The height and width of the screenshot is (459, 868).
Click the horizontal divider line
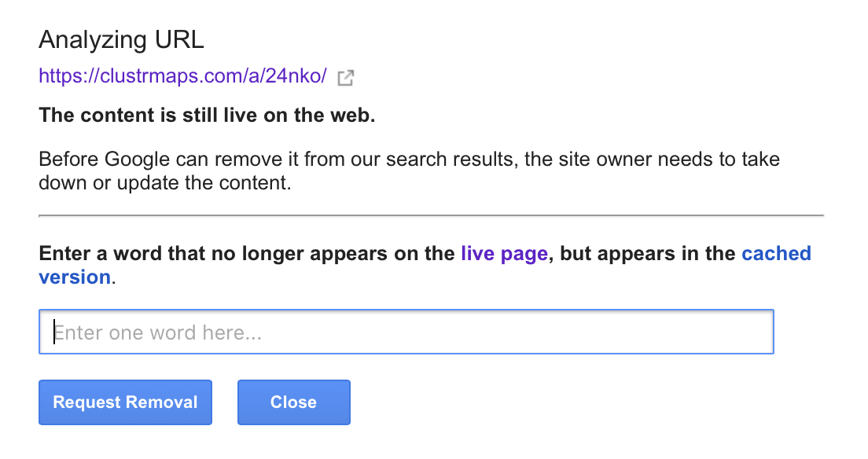point(431,215)
